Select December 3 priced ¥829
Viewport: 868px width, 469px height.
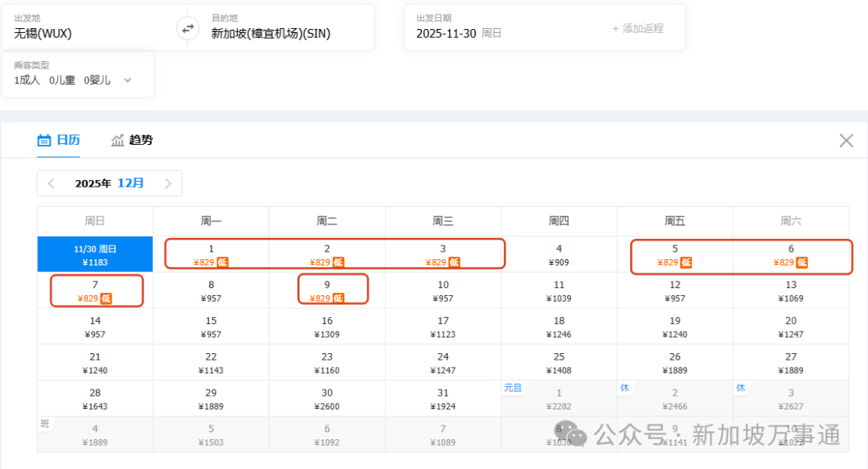point(443,254)
